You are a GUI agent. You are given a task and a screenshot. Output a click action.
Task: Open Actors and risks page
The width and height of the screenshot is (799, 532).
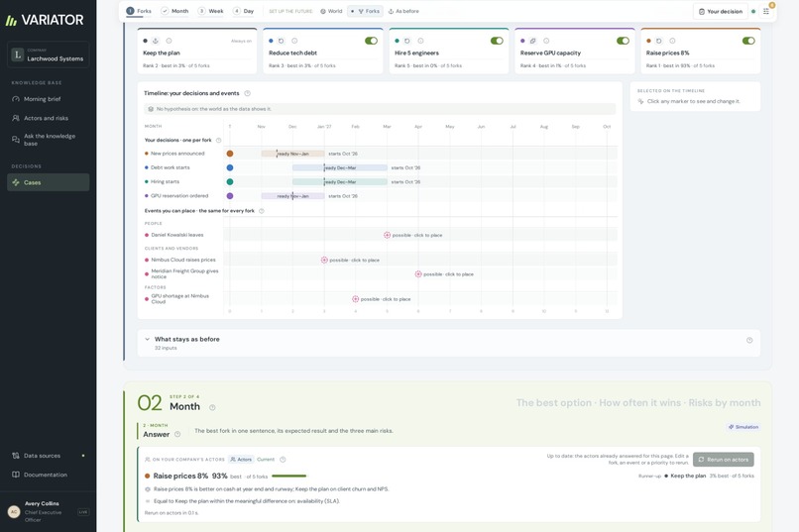click(x=48, y=118)
